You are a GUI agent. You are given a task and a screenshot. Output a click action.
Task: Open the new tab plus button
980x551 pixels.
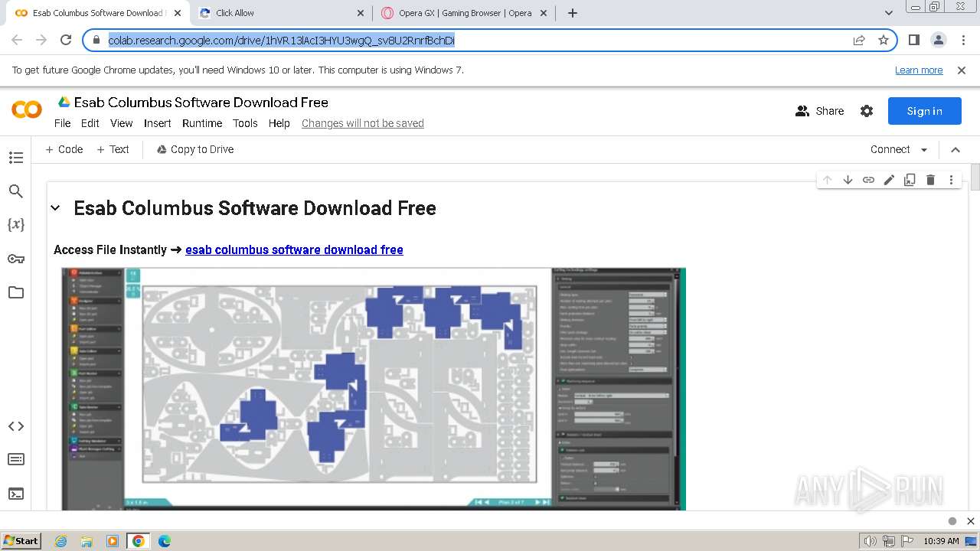point(573,13)
